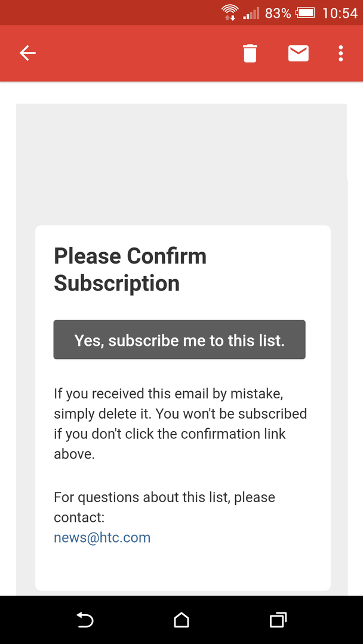Image resolution: width=363 pixels, height=644 pixels.
Task: Click 'Yes, subscribe me to this list.'
Action: pyautogui.click(x=179, y=340)
